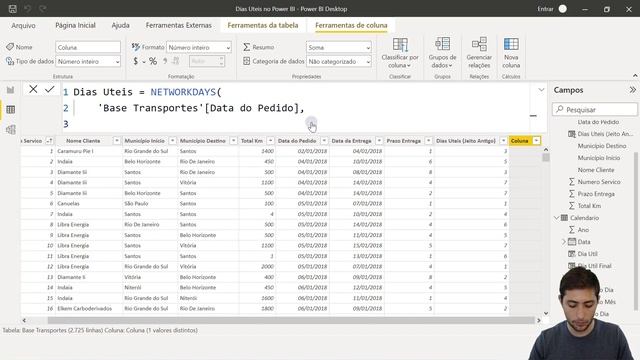Click the search magnifier in Campos
Image resolution: width=640 pixels, height=360 pixels.
(560, 109)
